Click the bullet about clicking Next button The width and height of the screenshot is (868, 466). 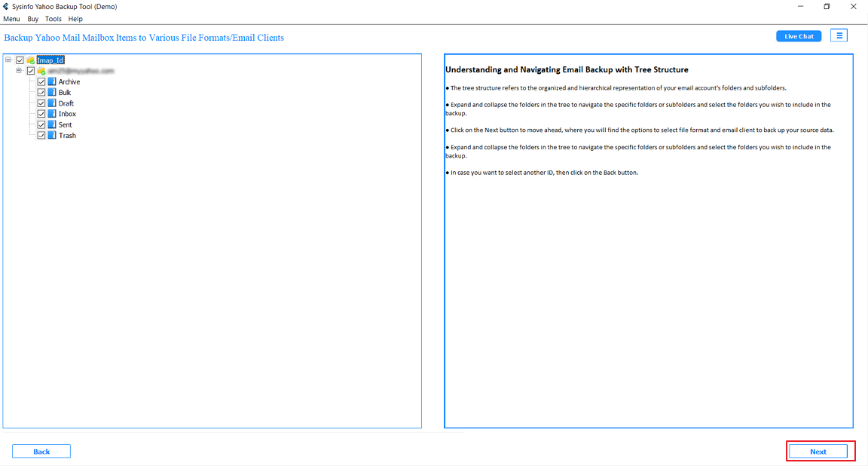pyautogui.click(x=640, y=130)
